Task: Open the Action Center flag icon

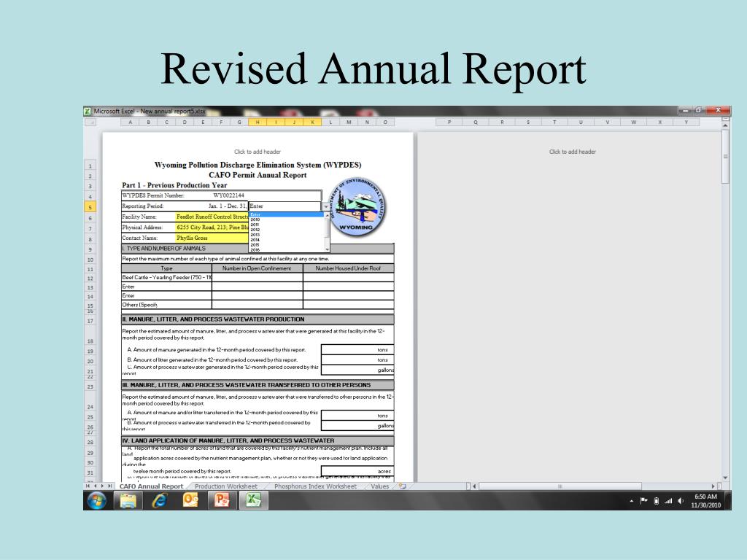Action: click(644, 501)
